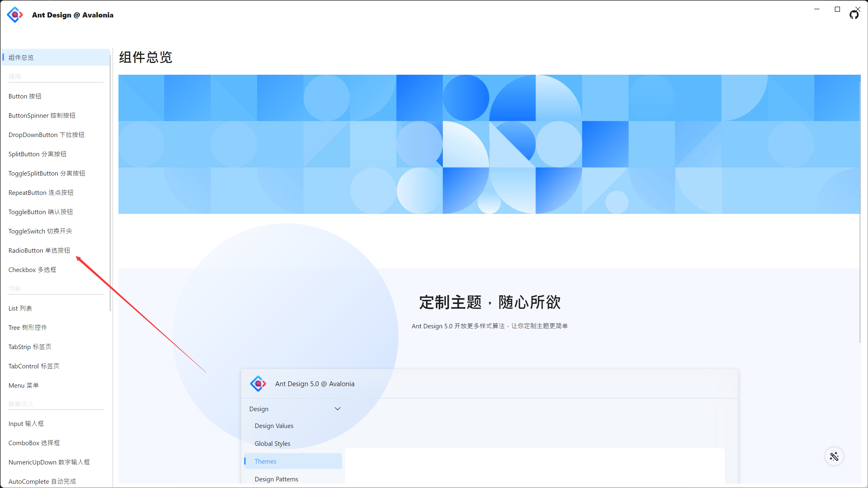The image size is (868, 488).
Task: Click the blue geometric banner image
Action: (489, 144)
